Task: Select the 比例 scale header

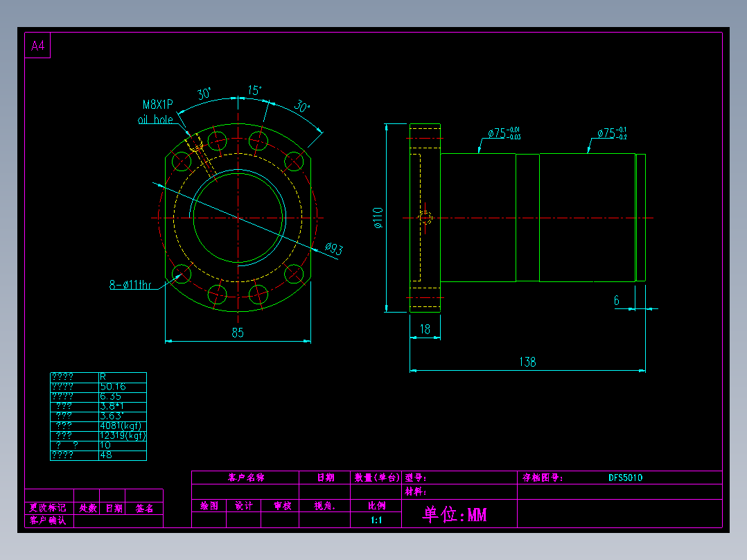Action: [376, 506]
